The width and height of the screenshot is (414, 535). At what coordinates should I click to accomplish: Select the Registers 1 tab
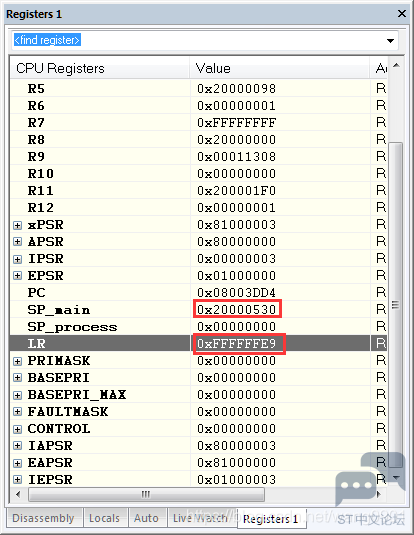271,519
